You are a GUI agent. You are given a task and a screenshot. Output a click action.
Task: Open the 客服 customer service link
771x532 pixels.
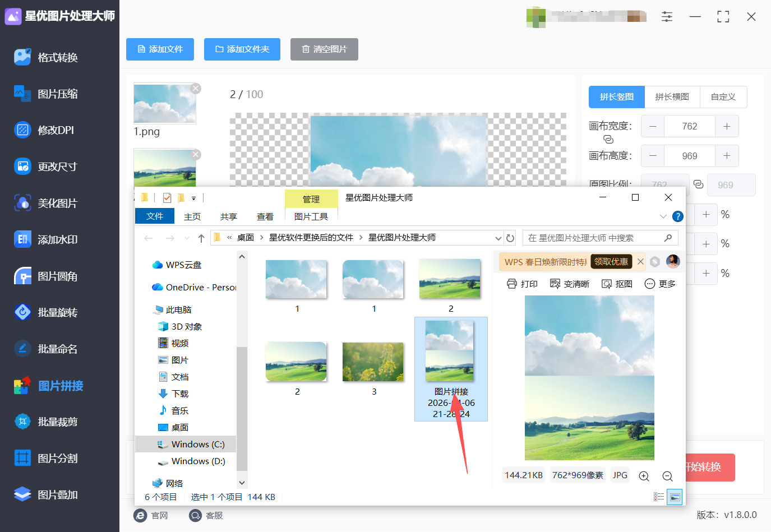pos(206,515)
